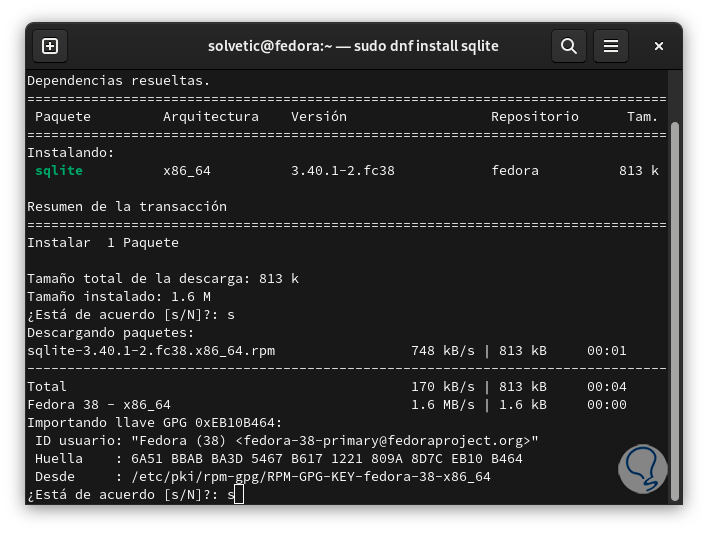Click the vertical scrollbar of the terminal

675,300
